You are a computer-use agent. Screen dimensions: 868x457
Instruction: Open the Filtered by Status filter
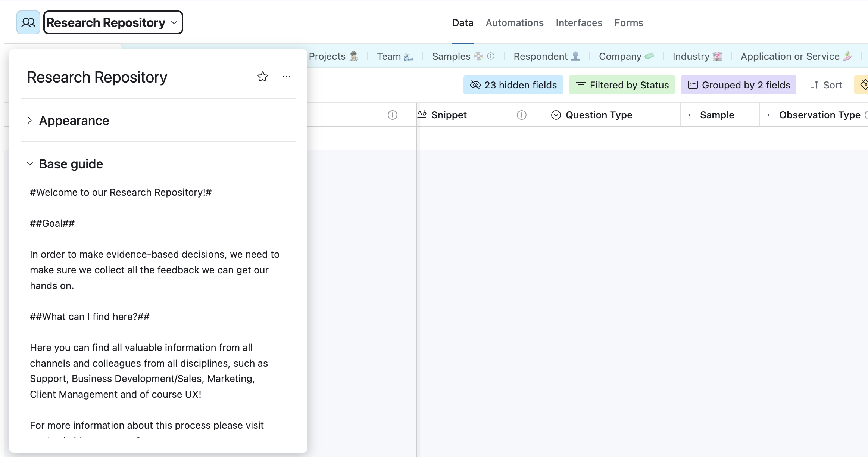(x=622, y=85)
